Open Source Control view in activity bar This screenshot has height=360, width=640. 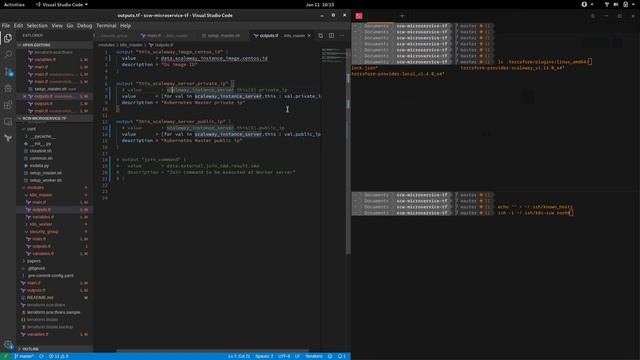8,72
